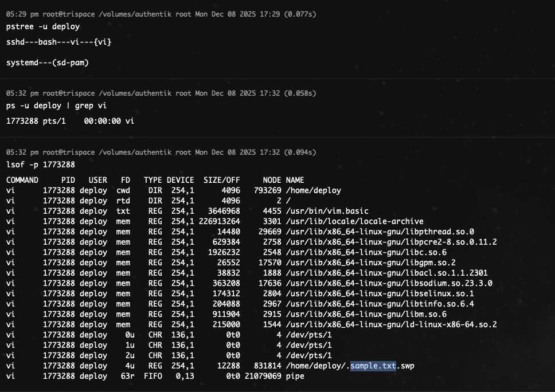Click the libsodium.so.23.3.0 library path
Image resolution: width=555 pixels, height=392 pixels.
389,283
